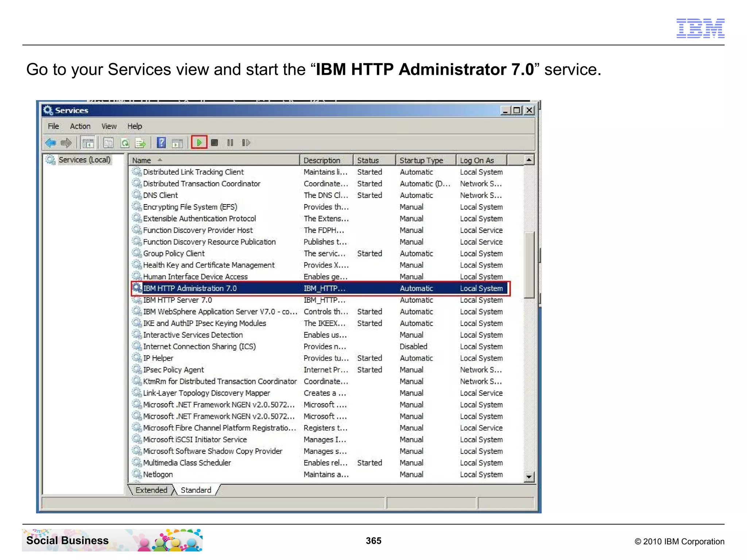Toggle the Show/Hide Action Pane icon
This screenshot has height=560, width=747.
coord(177,143)
